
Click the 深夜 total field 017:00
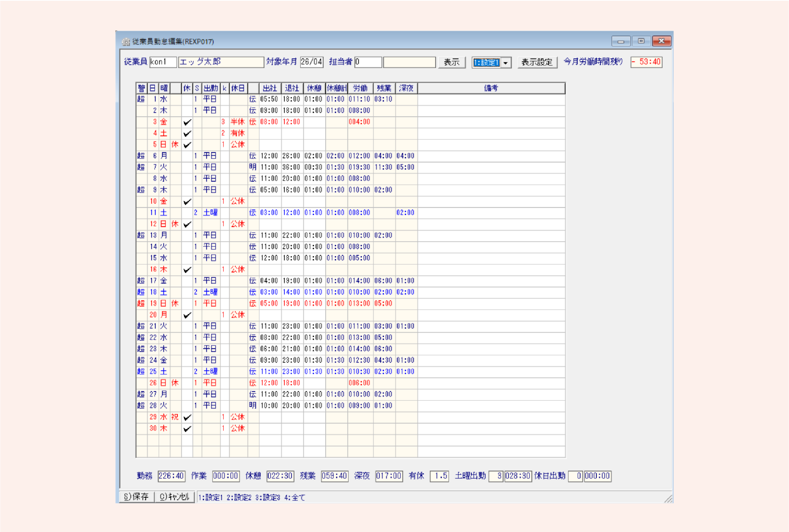point(389,476)
